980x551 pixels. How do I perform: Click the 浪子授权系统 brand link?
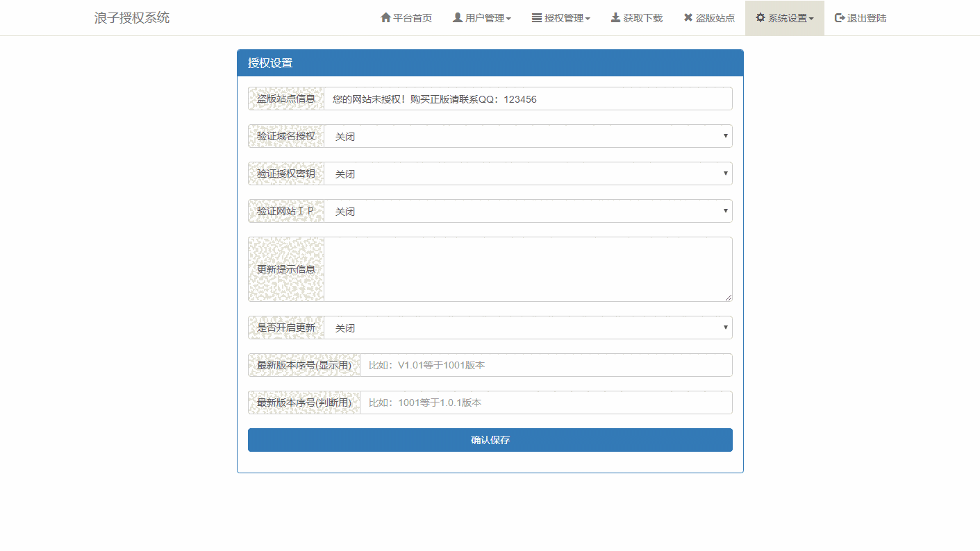[x=132, y=18]
